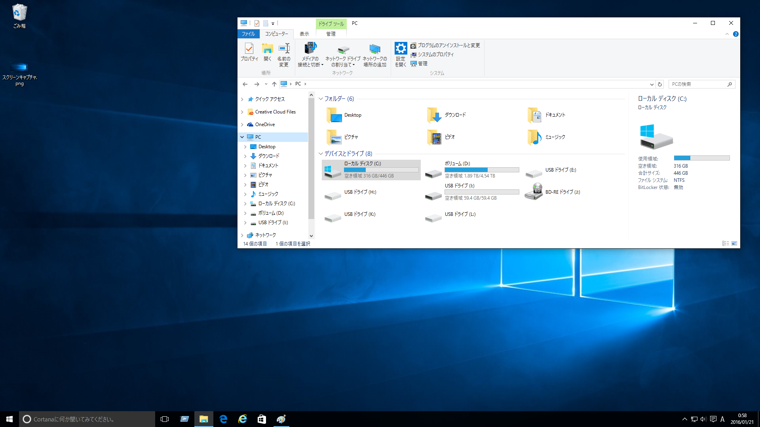Click the ドライブ ツール contextual tab header
The height and width of the screenshot is (427, 760).
click(331, 24)
